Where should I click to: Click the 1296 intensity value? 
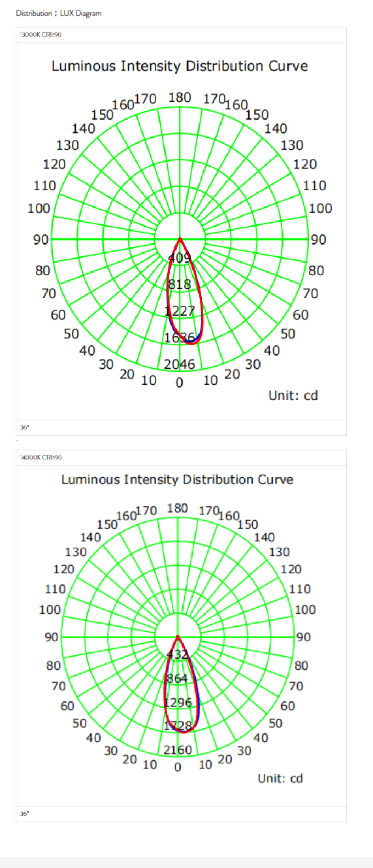click(178, 703)
